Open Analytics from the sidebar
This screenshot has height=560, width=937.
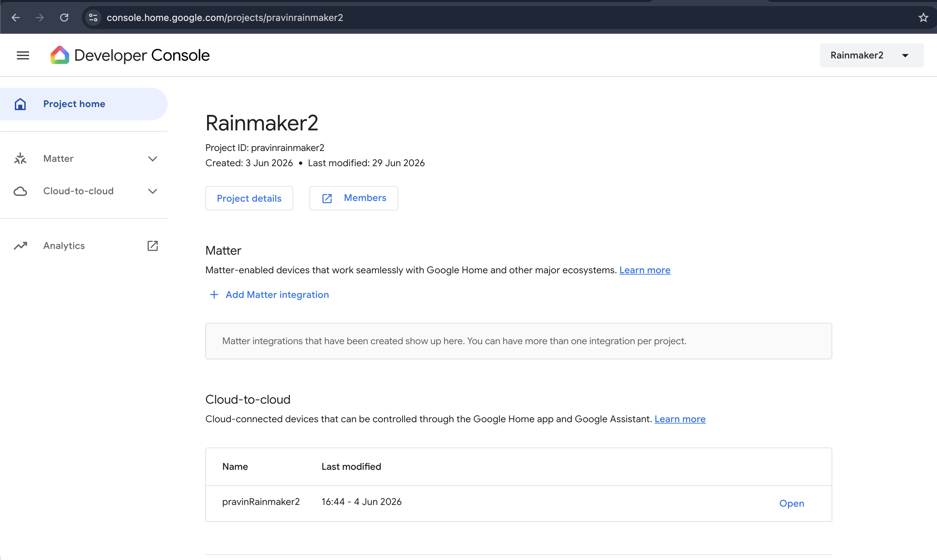84,246
